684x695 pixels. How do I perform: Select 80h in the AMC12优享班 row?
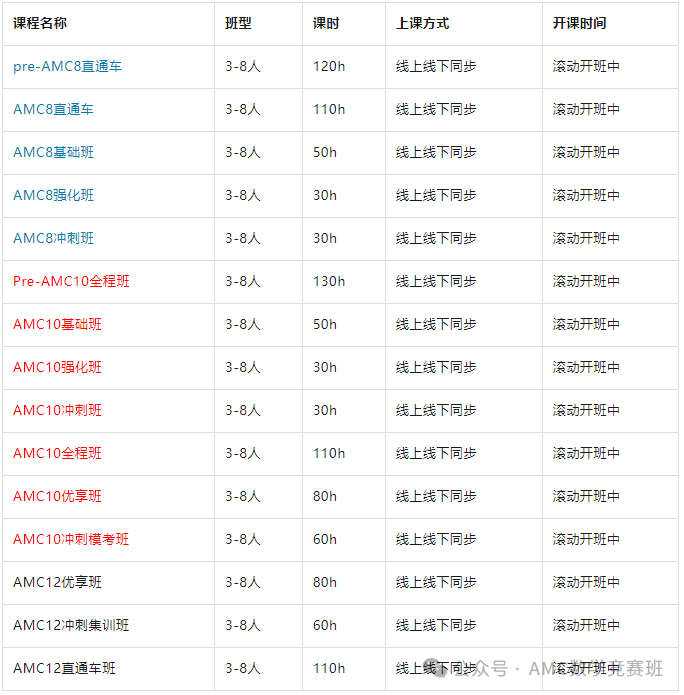[325, 582]
